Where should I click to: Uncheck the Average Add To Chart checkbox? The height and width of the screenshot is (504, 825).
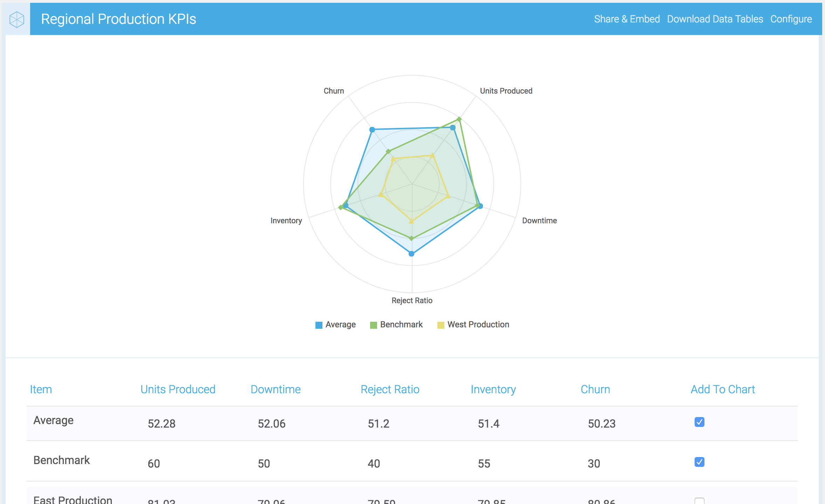point(699,422)
